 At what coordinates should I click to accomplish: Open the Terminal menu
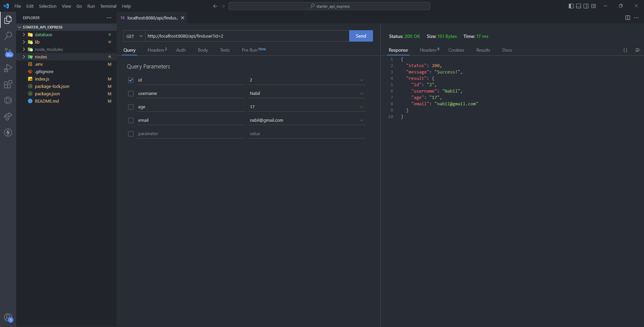point(108,6)
